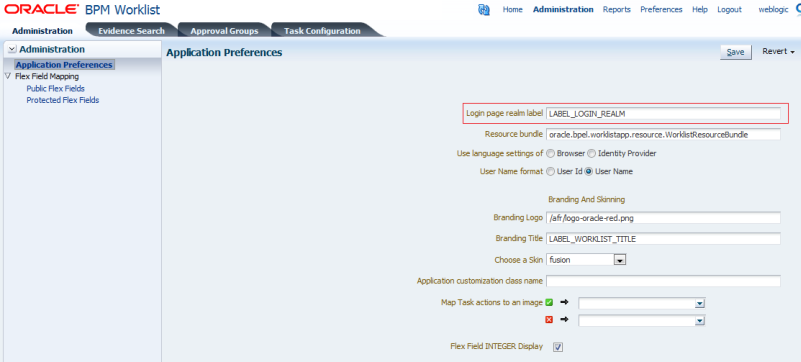Viewport: 801px width, 362px height.
Task: Click the Branding And Skinning heading
Action: click(x=586, y=199)
